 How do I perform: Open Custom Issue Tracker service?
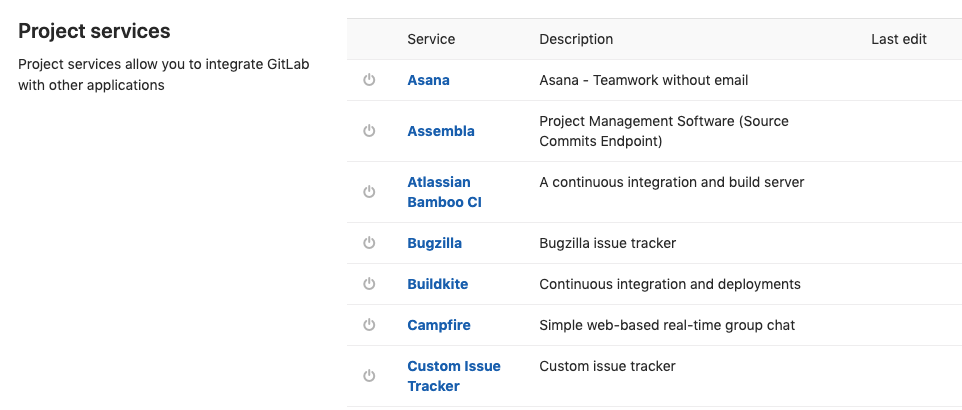point(453,376)
